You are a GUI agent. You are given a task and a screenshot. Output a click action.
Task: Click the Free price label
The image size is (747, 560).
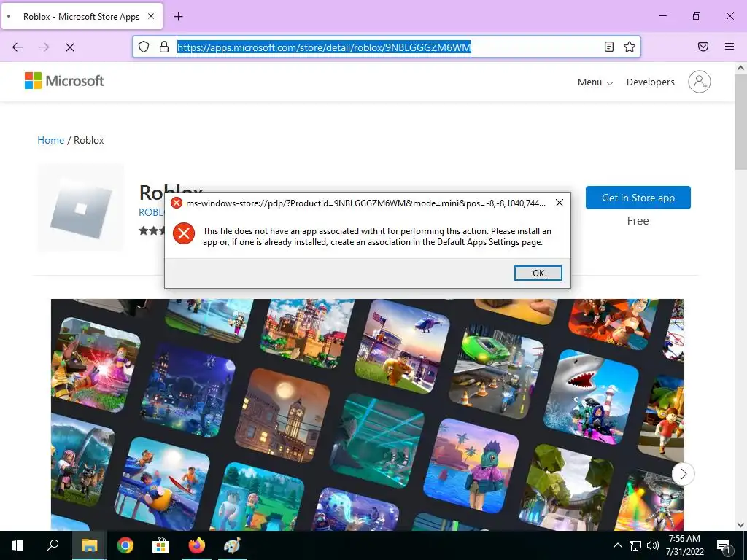pyautogui.click(x=638, y=221)
